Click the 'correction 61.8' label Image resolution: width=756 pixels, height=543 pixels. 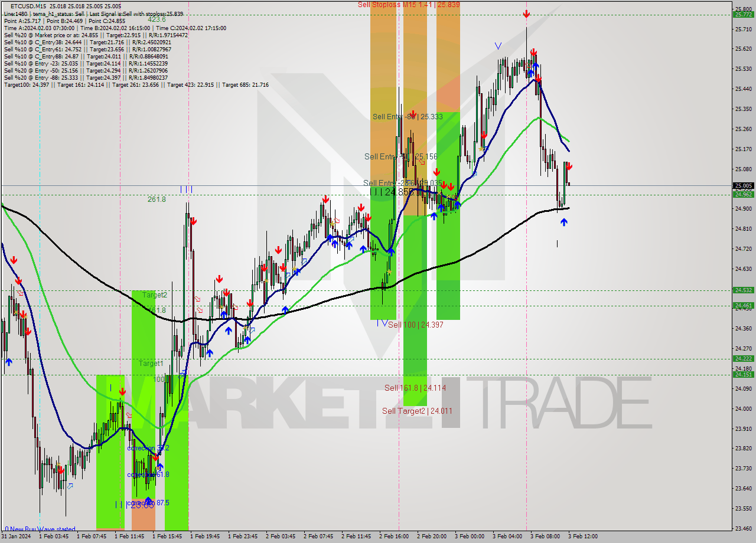(x=148, y=475)
